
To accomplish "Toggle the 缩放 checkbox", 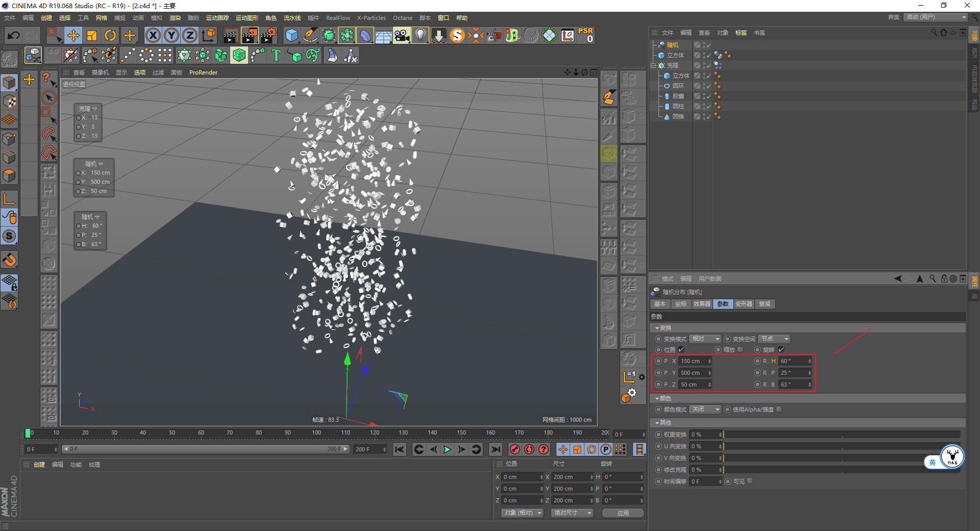I will 741,350.
